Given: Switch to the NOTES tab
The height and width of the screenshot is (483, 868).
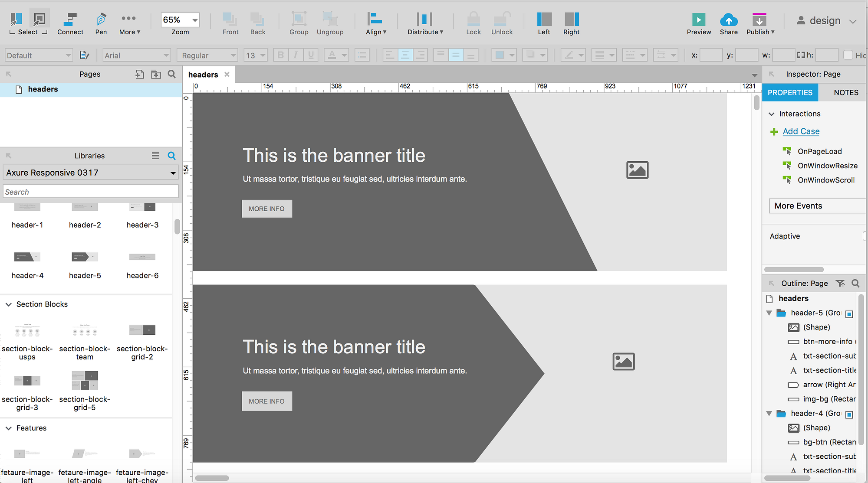Looking at the screenshot, I should [845, 92].
